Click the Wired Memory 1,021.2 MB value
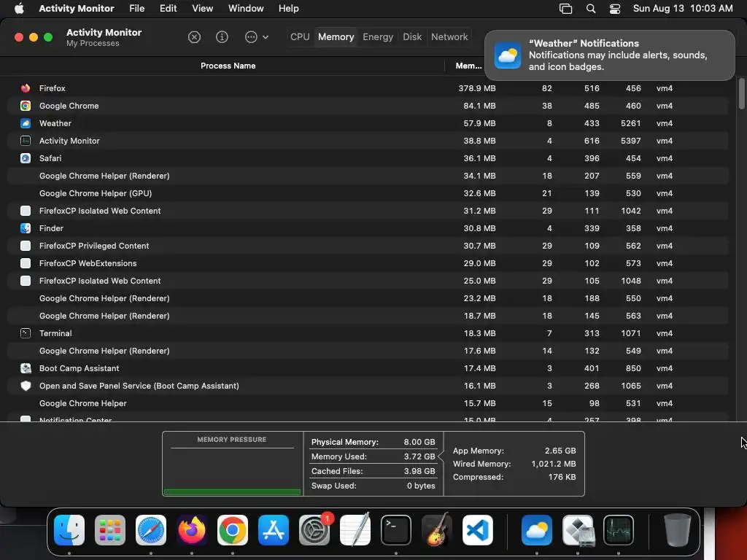This screenshot has height=560, width=747. [x=554, y=464]
